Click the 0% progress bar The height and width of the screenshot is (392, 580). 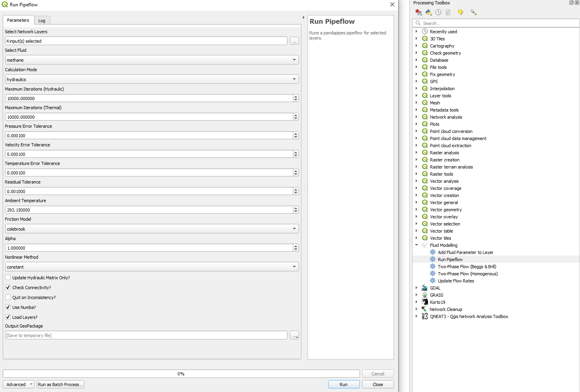[181, 374]
